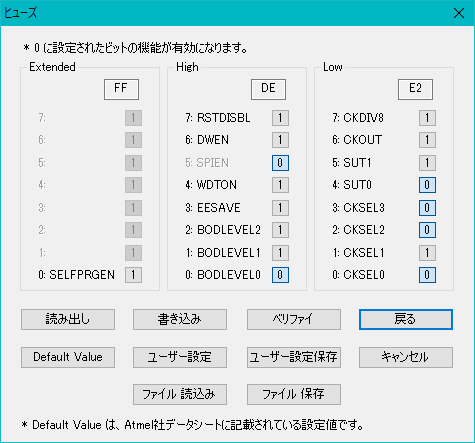Toggle the CKOUT bit button
The width and height of the screenshot is (475, 443).
[427, 140]
